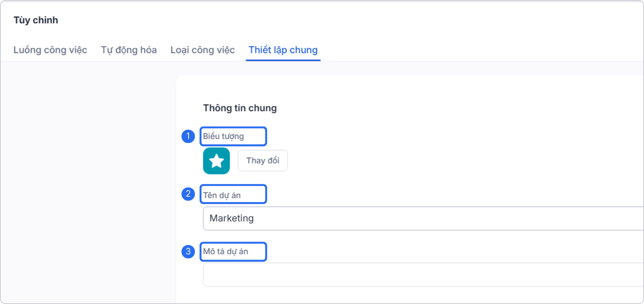Open the Tự động hóa tab
Screen dimensions: 644x304
[129, 50]
